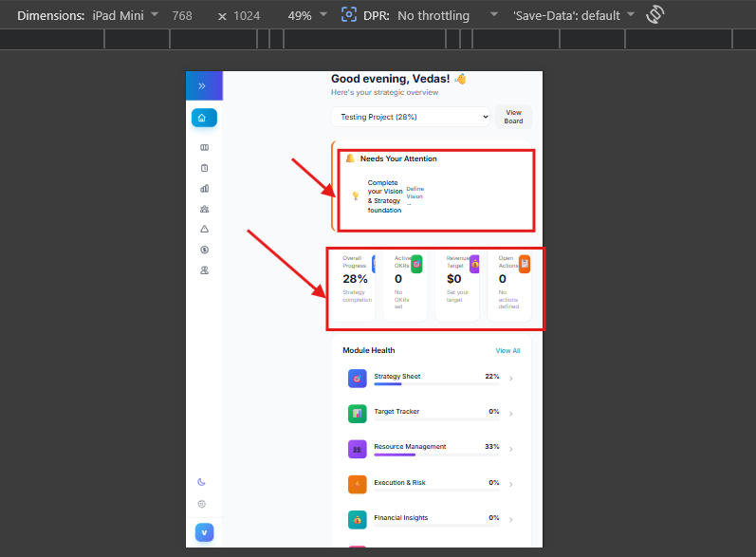Click the Resource Management module icon
The image size is (756, 557).
(358, 449)
